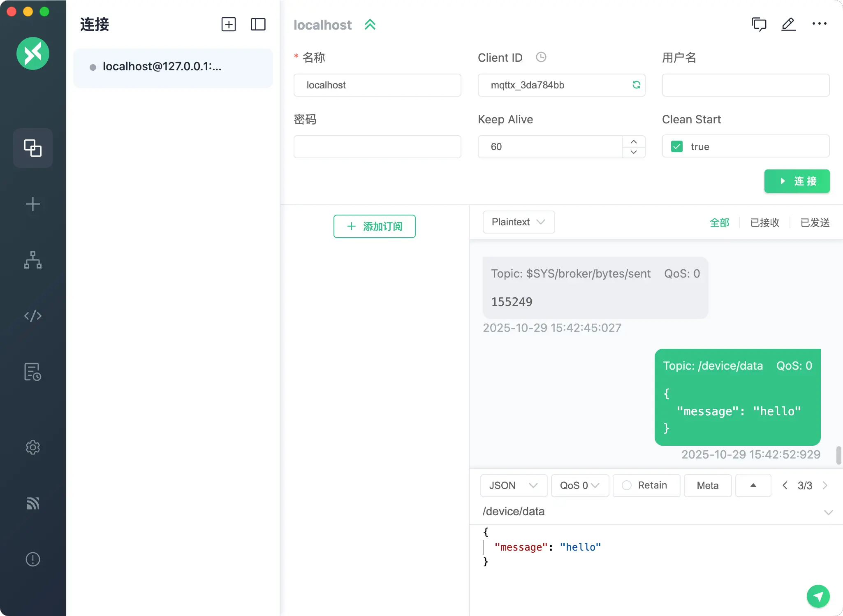The height and width of the screenshot is (616, 843).
Task: Open connection overflow menu via three-dots icon
Action: pyautogui.click(x=819, y=24)
